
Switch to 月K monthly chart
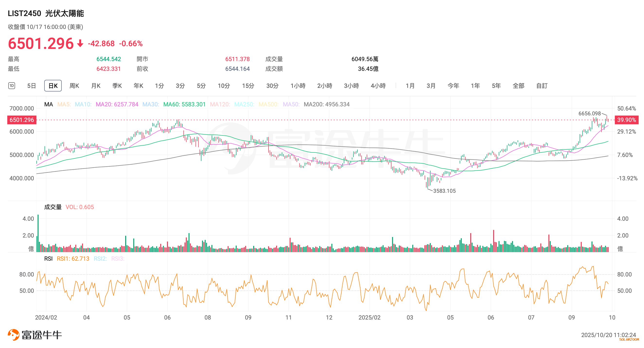click(x=96, y=86)
